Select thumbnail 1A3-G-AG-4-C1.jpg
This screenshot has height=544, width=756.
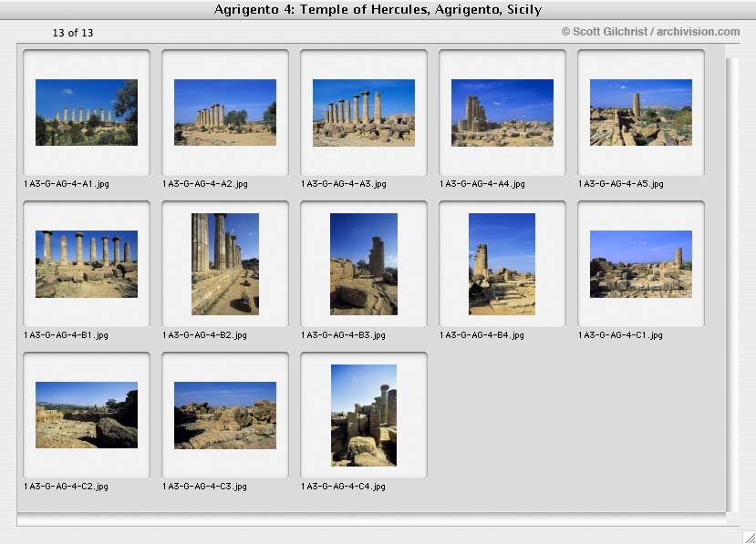coord(641,264)
